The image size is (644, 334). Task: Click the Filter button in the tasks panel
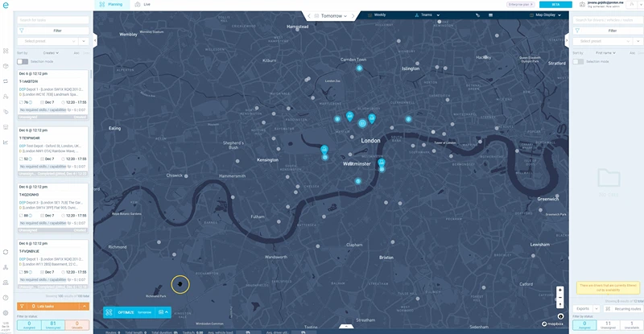(53, 30)
